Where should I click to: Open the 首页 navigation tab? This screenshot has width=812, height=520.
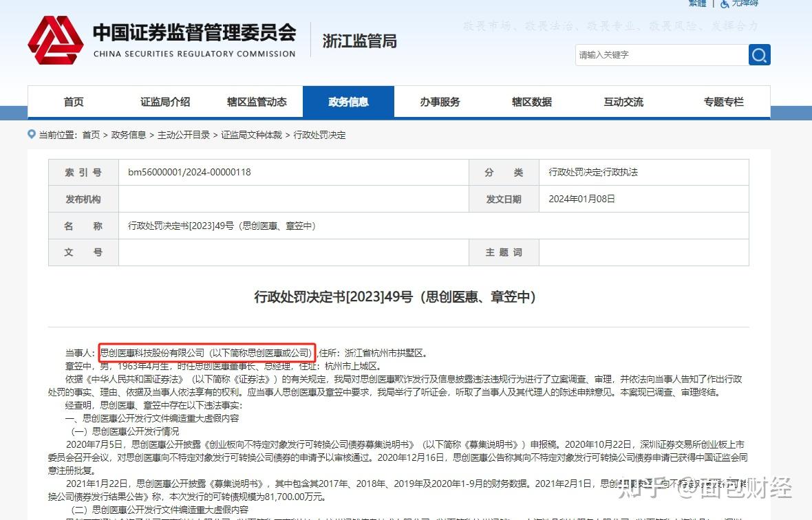click(x=74, y=102)
